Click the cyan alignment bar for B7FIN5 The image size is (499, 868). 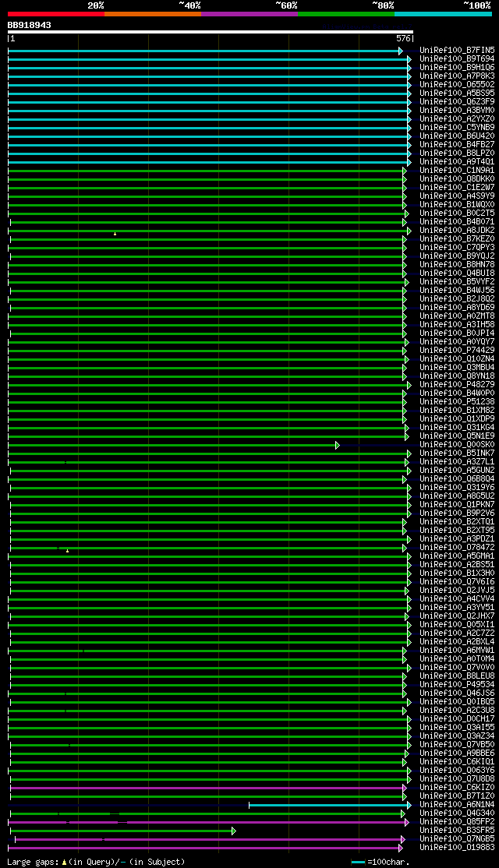[205, 51]
